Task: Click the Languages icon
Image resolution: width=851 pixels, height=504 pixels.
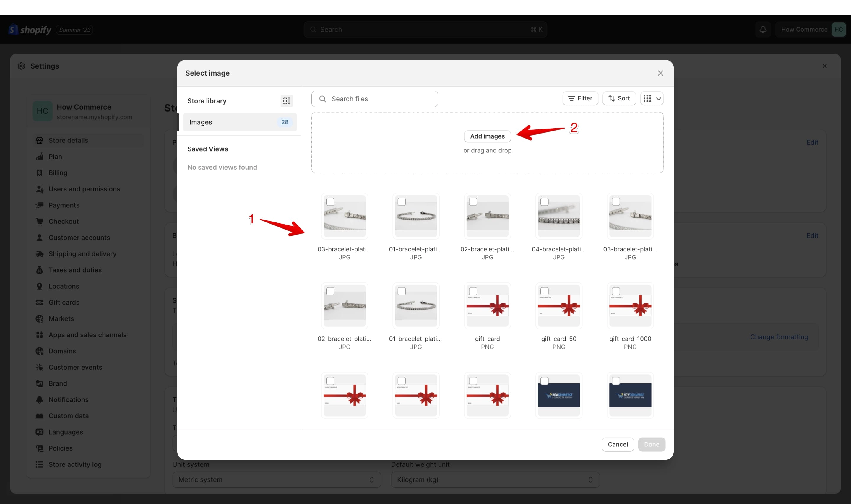Action: (39, 432)
